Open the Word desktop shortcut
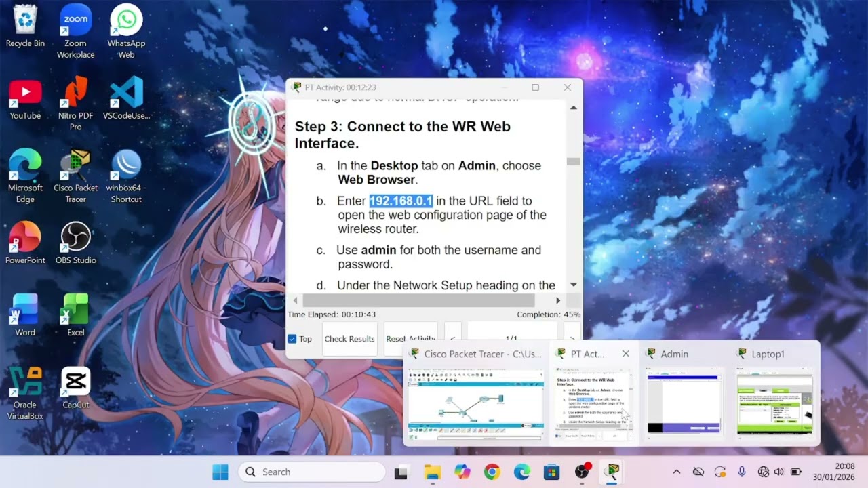Screen dimensions: 868x488 pyautogui.click(x=25, y=315)
